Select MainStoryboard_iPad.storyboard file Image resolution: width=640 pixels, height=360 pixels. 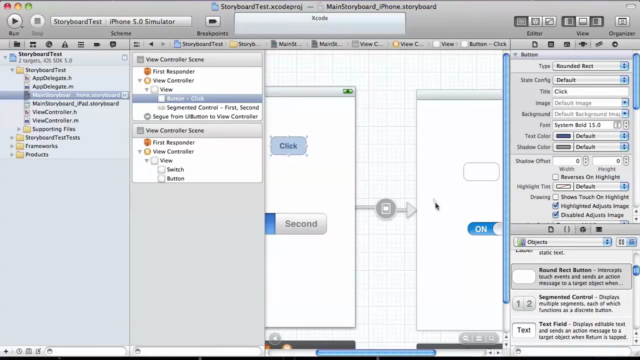[x=76, y=104]
